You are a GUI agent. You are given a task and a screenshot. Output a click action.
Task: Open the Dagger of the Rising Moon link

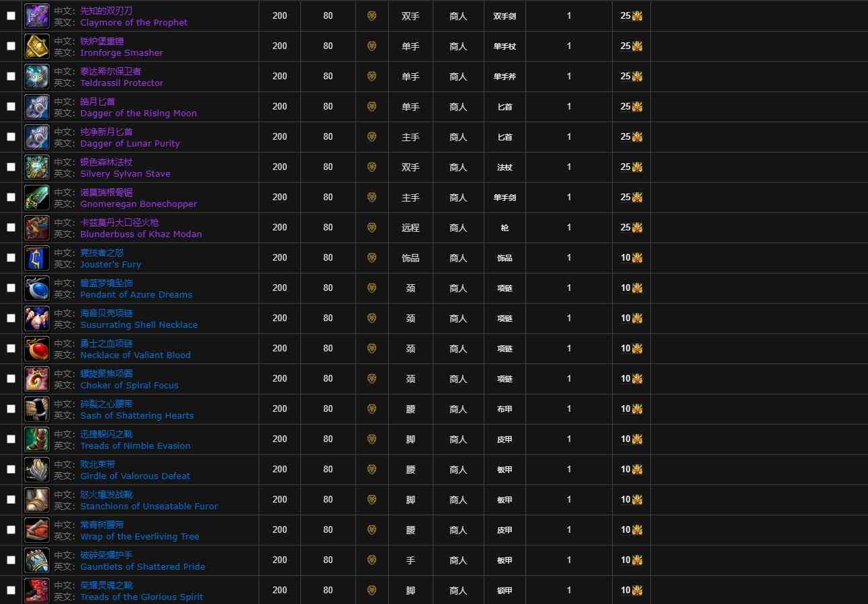coord(138,113)
